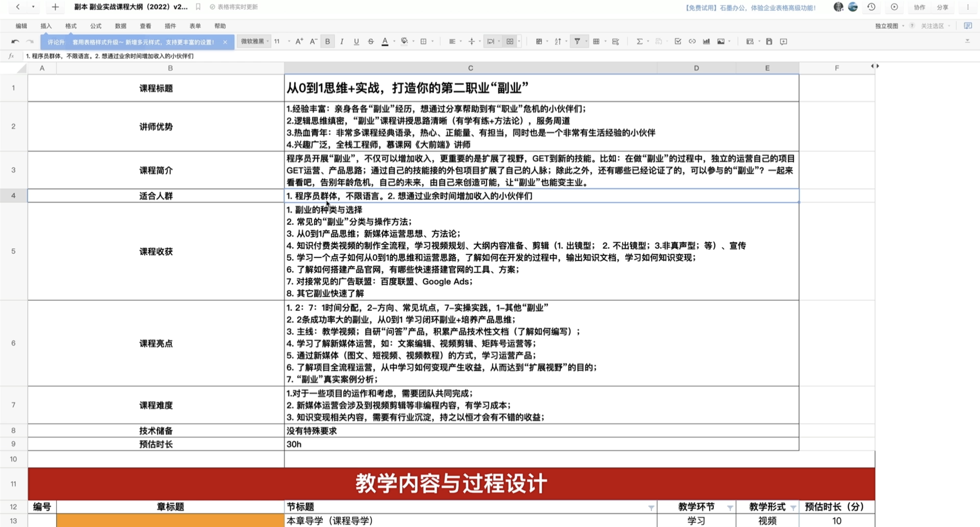Click the strikethrough formatting icon
The height and width of the screenshot is (527, 980).
coord(370,42)
